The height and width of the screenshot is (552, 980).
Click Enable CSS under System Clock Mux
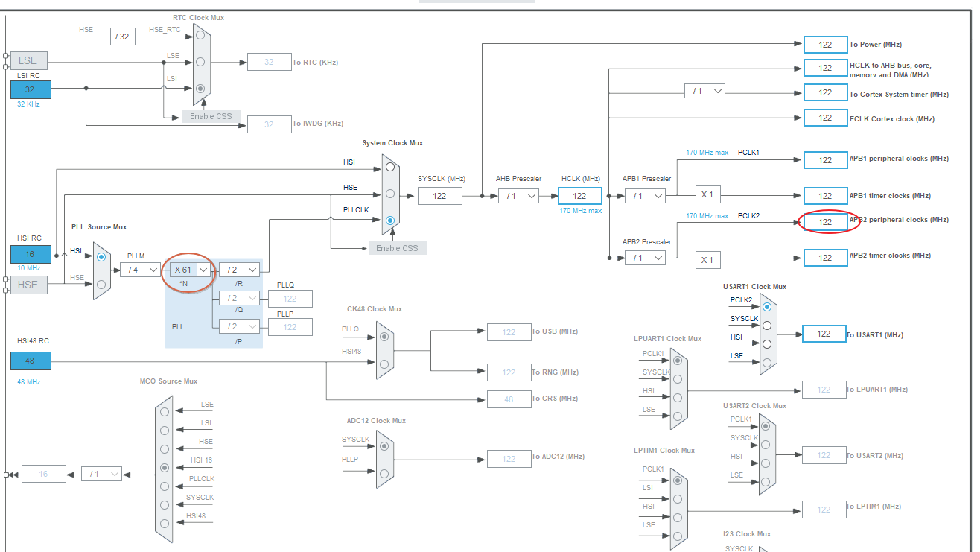[x=398, y=248]
